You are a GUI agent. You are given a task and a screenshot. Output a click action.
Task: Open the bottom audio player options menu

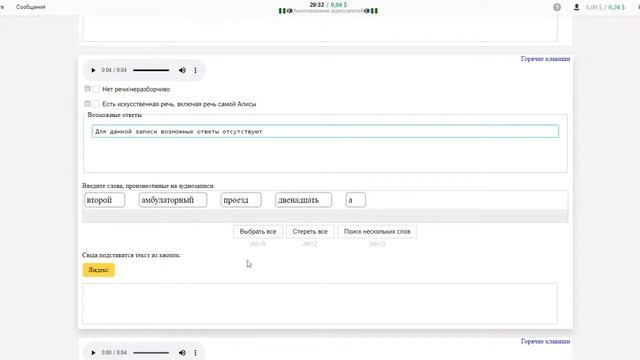pos(196,353)
